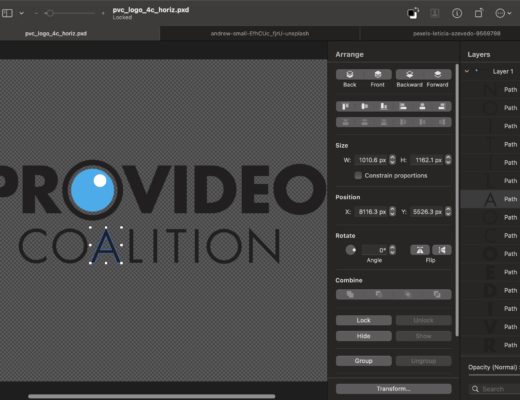Click the Unite shapes Combine icon
This screenshot has height=400, width=520.
point(350,294)
